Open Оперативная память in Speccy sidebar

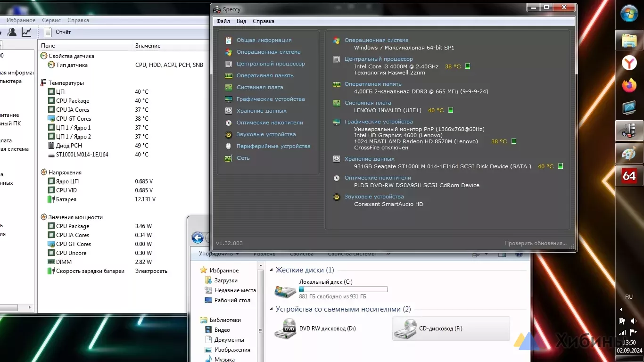265,75
